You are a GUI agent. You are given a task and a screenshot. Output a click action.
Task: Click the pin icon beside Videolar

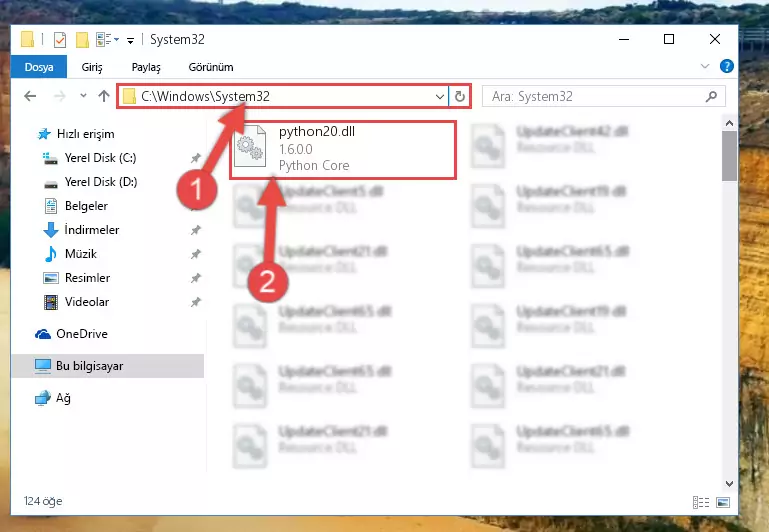196,302
